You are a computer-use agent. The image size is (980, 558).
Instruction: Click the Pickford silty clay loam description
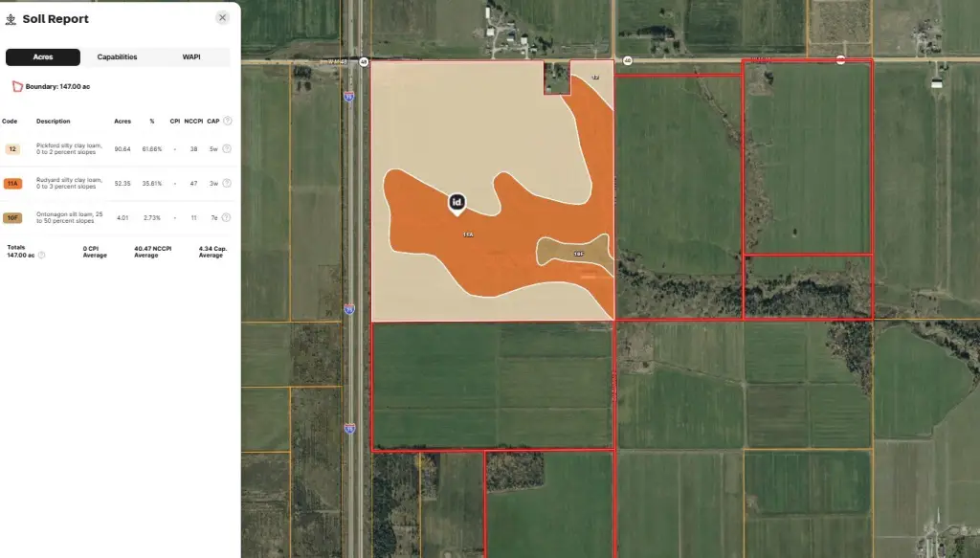(x=69, y=149)
